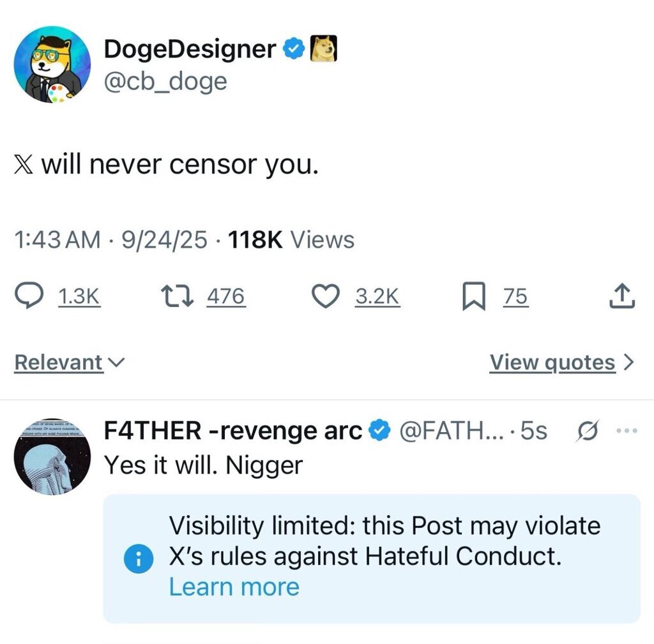Click the Doge affiliate badge icon
Viewport: 654px width, 644px height.
(323, 49)
